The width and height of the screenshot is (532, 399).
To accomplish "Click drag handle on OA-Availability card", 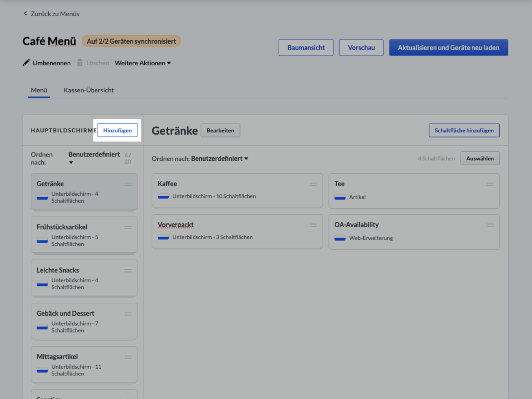I will (x=490, y=225).
